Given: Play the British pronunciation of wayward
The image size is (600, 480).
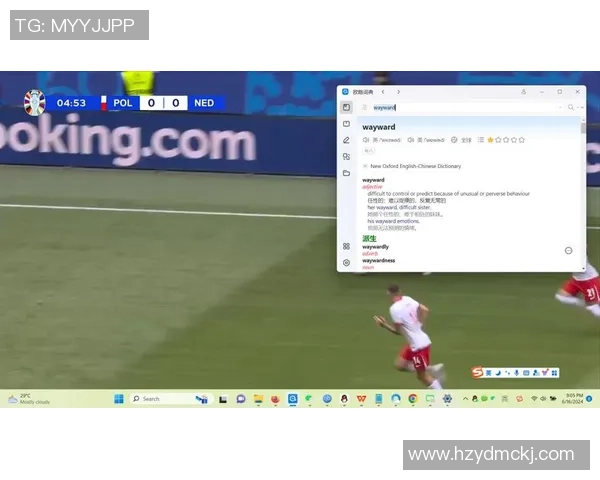Looking at the screenshot, I should click(367, 140).
